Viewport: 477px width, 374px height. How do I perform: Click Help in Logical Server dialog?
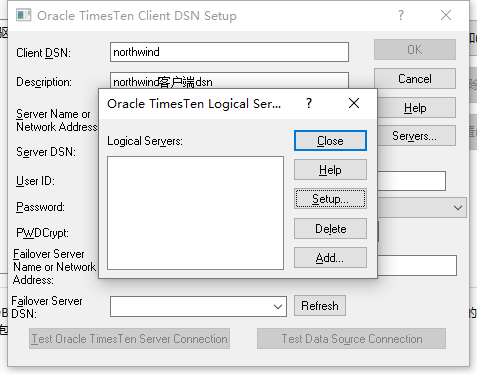pos(330,170)
